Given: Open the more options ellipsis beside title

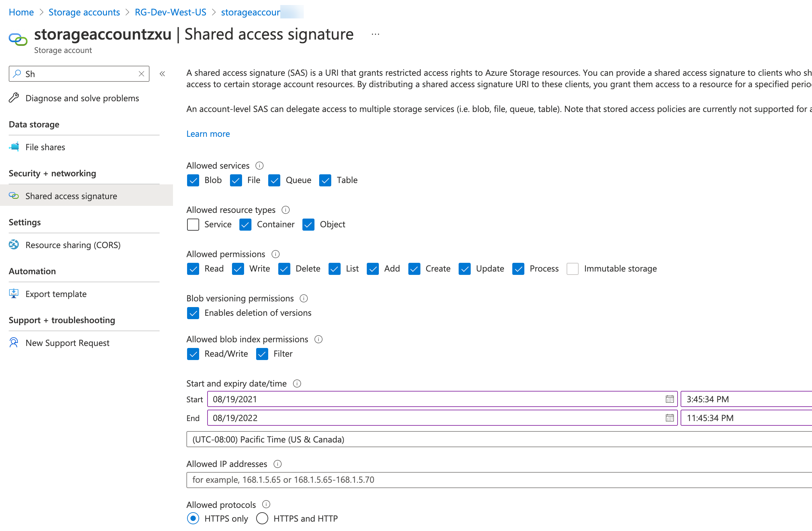Looking at the screenshot, I should (375, 35).
